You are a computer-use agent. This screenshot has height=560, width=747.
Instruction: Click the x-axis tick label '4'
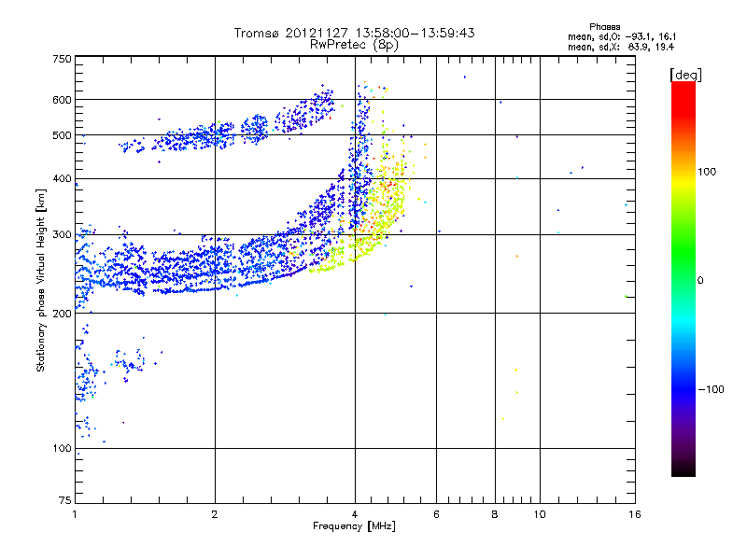coord(355,514)
